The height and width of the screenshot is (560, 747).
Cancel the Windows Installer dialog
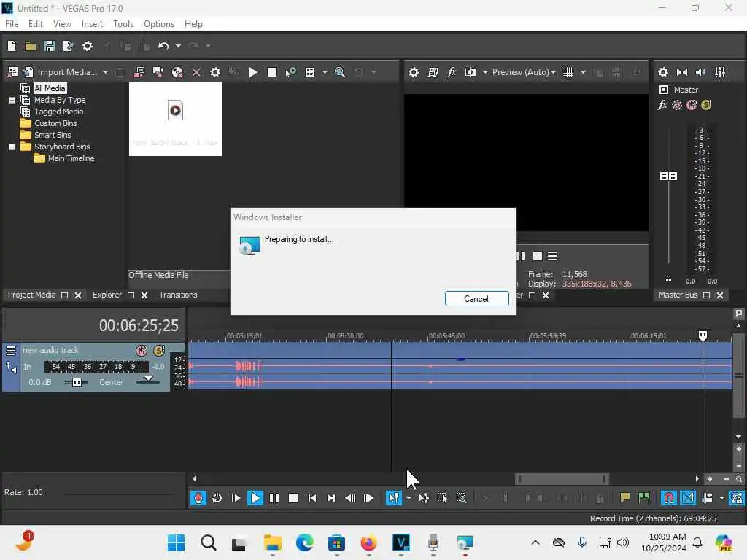tap(476, 298)
